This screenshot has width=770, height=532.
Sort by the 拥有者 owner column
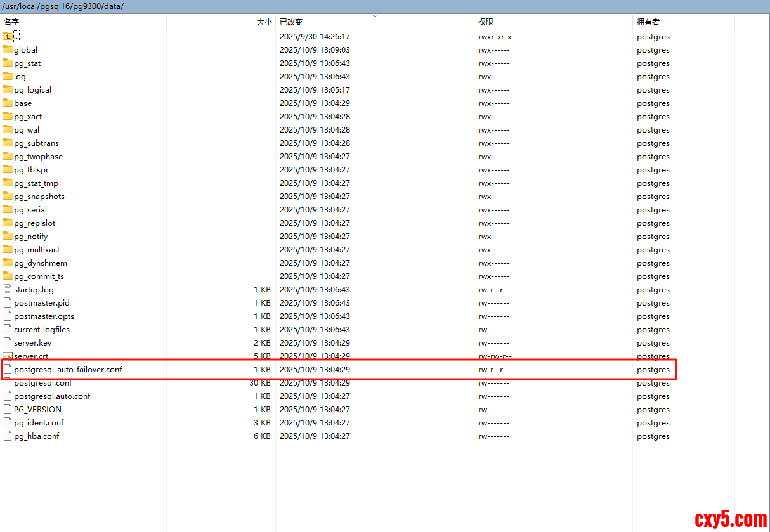648,22
